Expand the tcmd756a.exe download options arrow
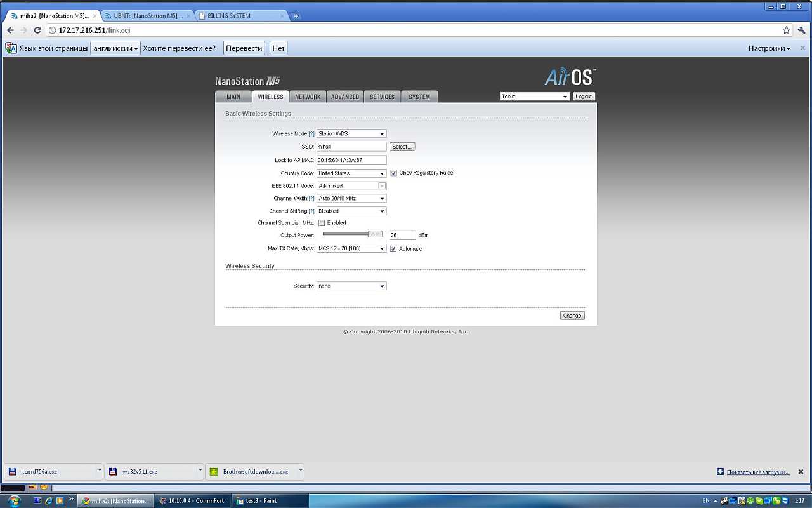812x508 pixels. tap(100, 472)
